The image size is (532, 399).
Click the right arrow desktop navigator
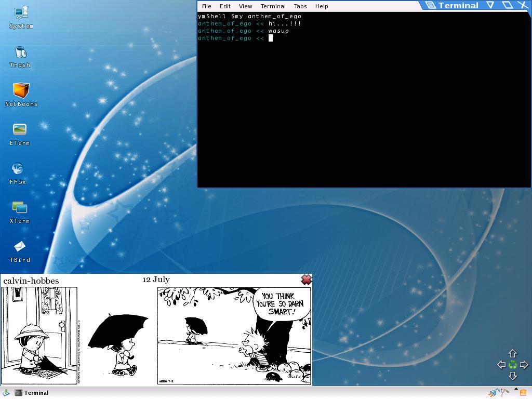click(x=524, y=365)
